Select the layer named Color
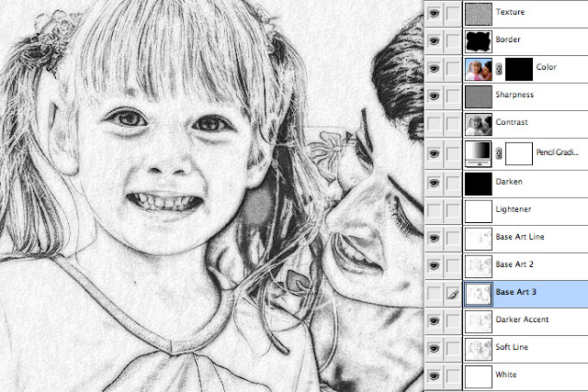 point(546,67)
